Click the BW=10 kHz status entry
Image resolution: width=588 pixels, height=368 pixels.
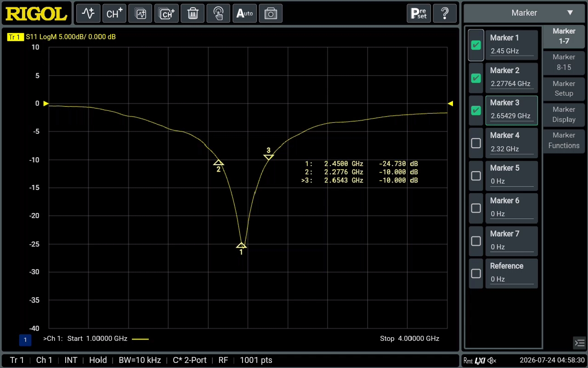(x=140, y=360)
